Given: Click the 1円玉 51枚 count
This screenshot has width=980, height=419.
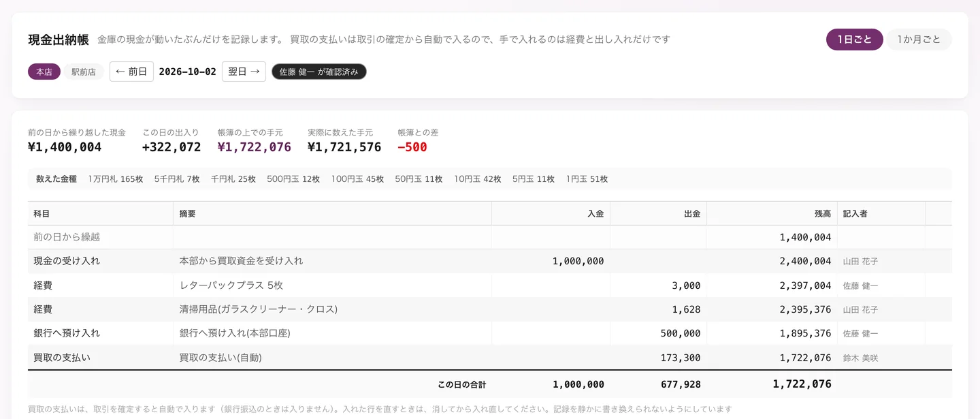Looking at the screenshot, I should pyautogui.click(x=587, y=179).
